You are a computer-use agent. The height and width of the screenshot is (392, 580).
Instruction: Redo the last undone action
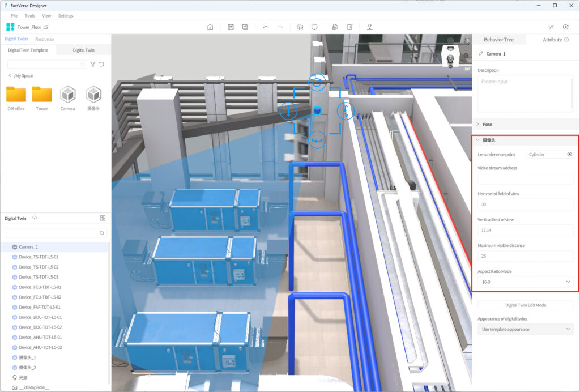click(x=280, y=27)
